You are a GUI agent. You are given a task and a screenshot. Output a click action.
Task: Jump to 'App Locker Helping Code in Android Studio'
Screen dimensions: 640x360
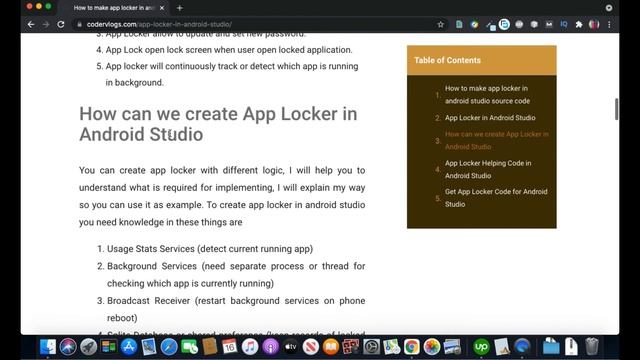(488, 169)
